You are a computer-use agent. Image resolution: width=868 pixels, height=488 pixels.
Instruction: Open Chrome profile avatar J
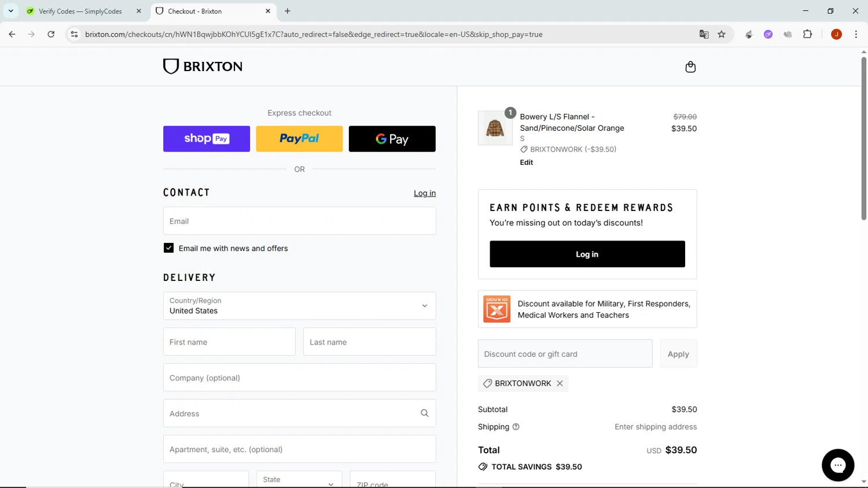(x=836, y=34)
